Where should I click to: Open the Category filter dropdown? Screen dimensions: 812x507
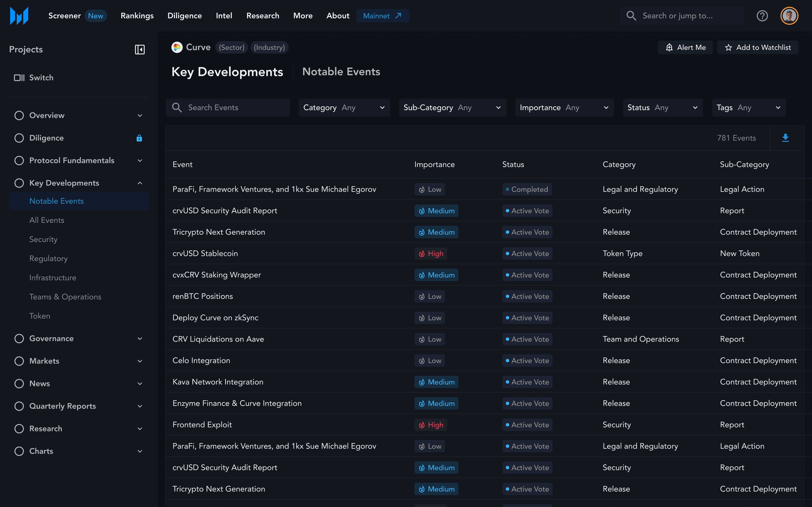tap(344, 108)
